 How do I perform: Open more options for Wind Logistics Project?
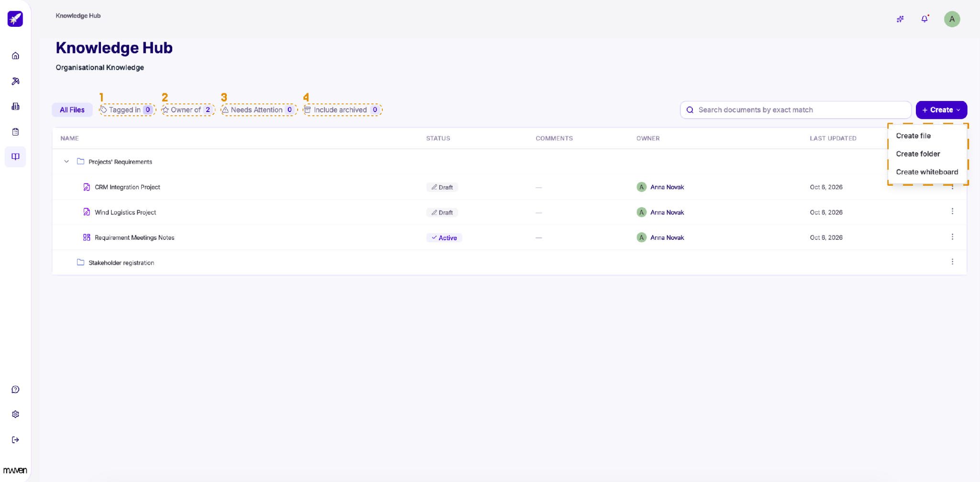(952, 212)
